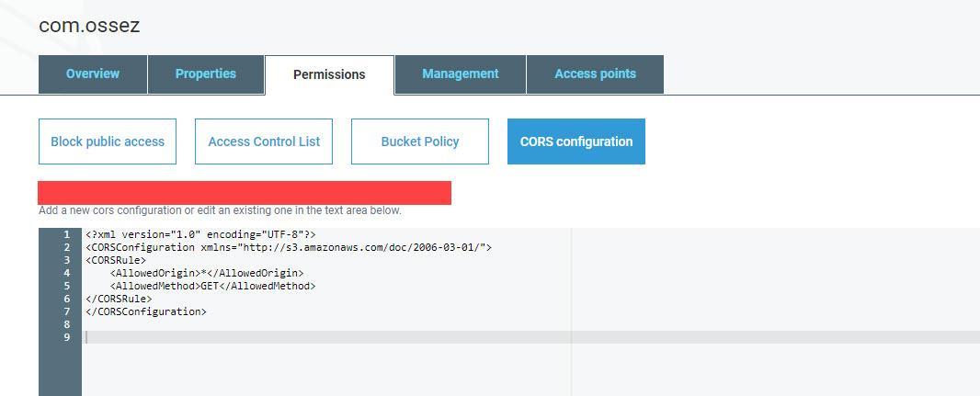This screenshot has width=980, height=396.
Task: Click line number 8 in the gutter
Action: tap(66, 324)
